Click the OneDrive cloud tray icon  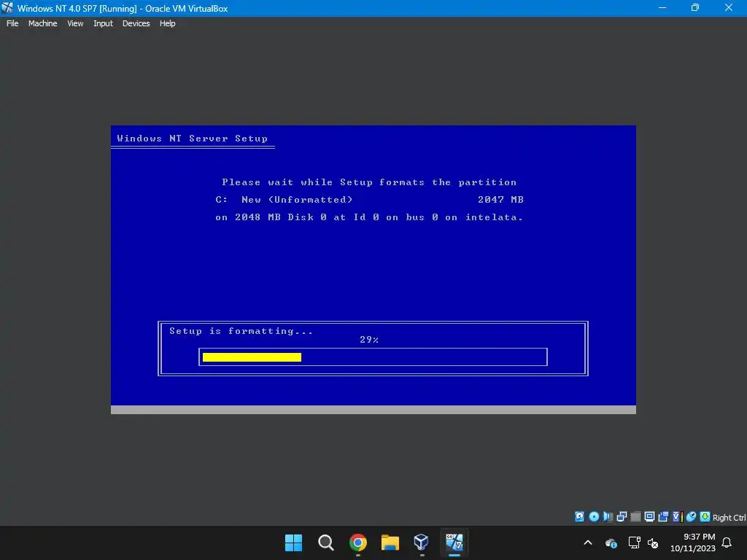611,542
